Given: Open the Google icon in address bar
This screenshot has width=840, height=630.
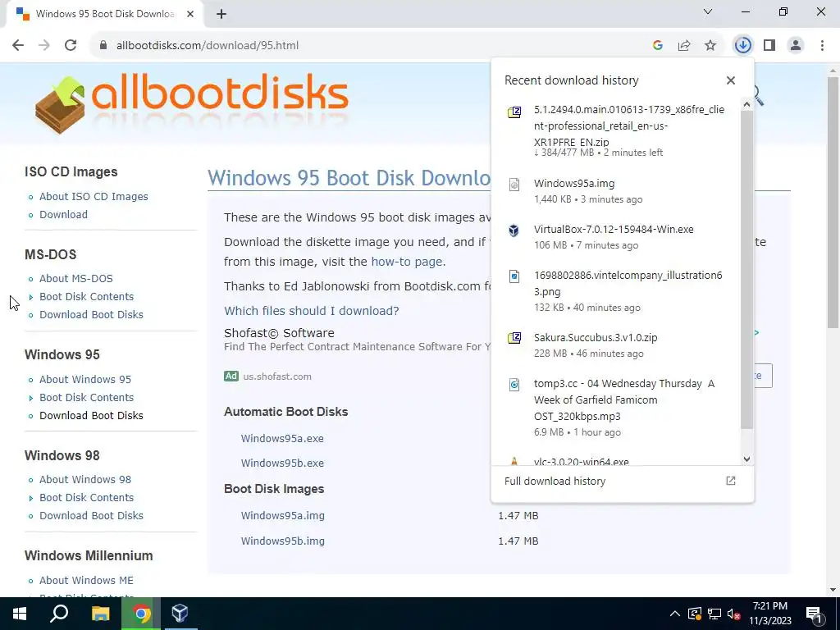Looking at the screenshot, I should [658, 46].
